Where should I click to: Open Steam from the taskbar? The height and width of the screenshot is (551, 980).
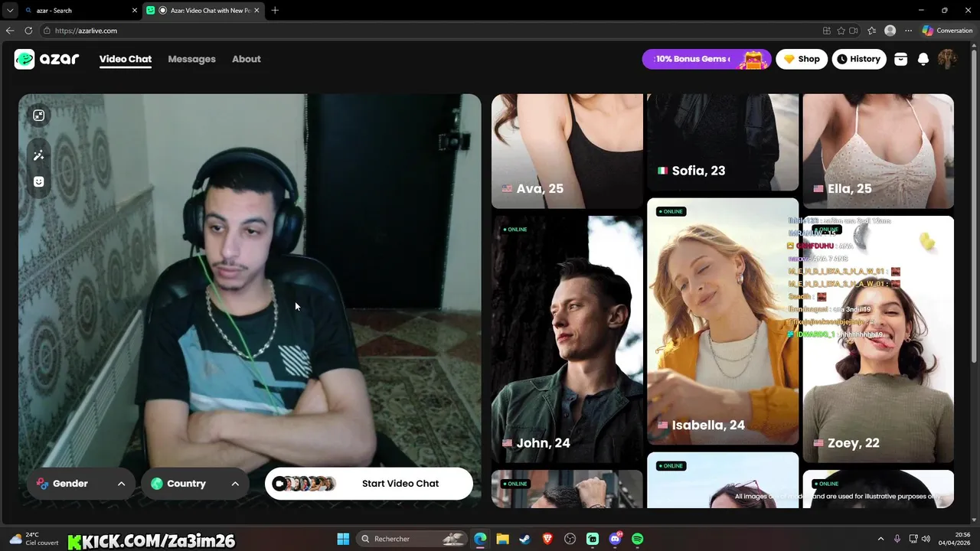tap(524, 539)
